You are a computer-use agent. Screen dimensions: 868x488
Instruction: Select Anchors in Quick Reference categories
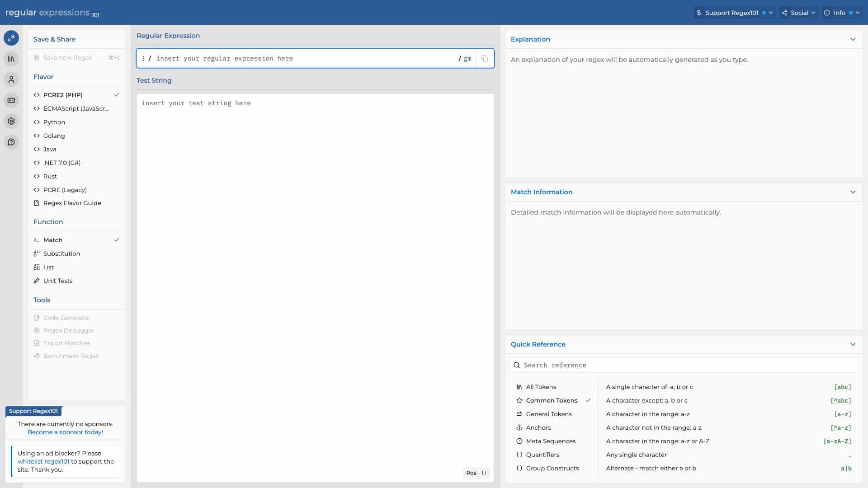tap(538, 427)
